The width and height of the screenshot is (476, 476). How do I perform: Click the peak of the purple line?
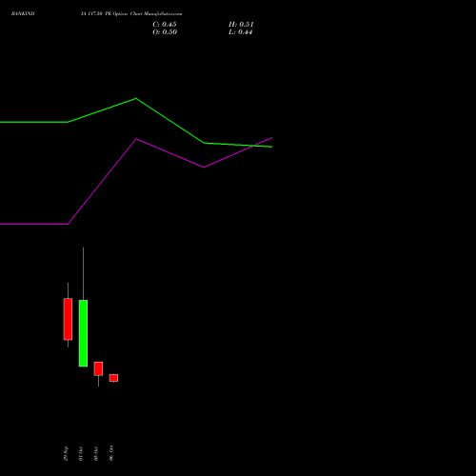click(x=136, y=139)
